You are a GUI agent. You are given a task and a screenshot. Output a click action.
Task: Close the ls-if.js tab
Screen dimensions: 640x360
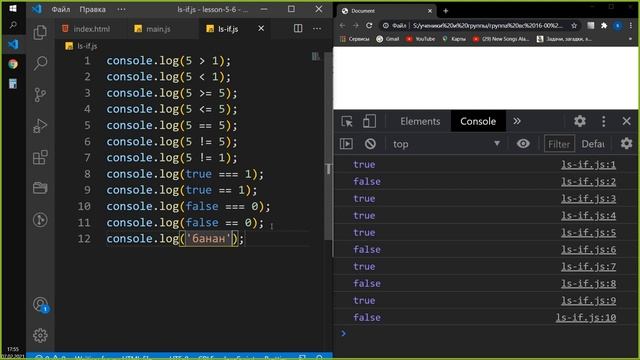coord(261,28)
